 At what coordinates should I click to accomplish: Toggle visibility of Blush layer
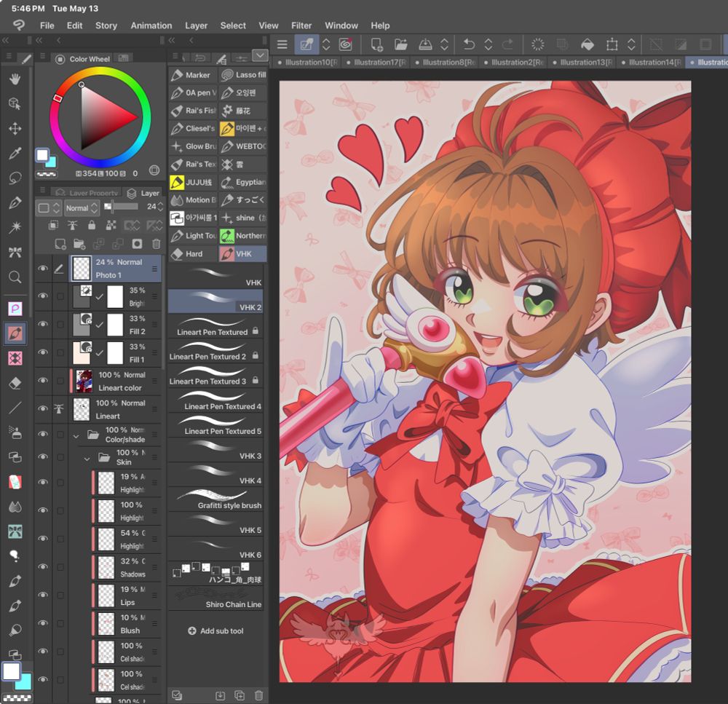pyautogui.click(x=43, y=623)
